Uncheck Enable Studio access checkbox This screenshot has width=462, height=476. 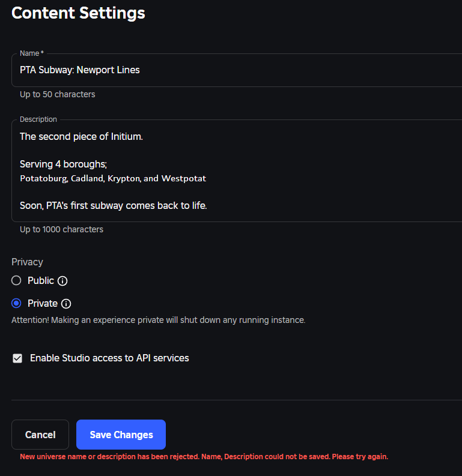[x=17, y=358]
